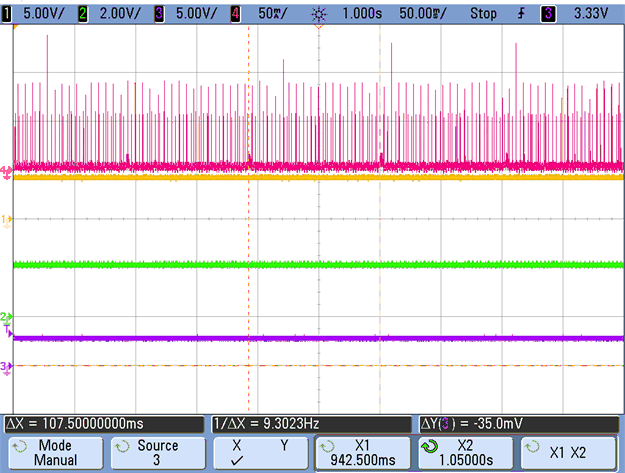Click channel 1 scale 5.00V/
This screenshot has height=473, width=625.
coord(43,14)
